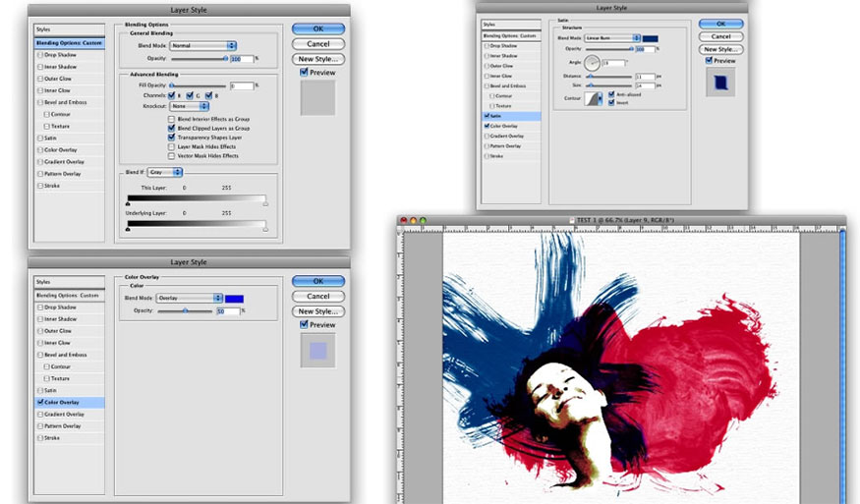Screen dimensions: 860x504
Task: Open the Knockout dropdown
Action: [x=190, y=106]
